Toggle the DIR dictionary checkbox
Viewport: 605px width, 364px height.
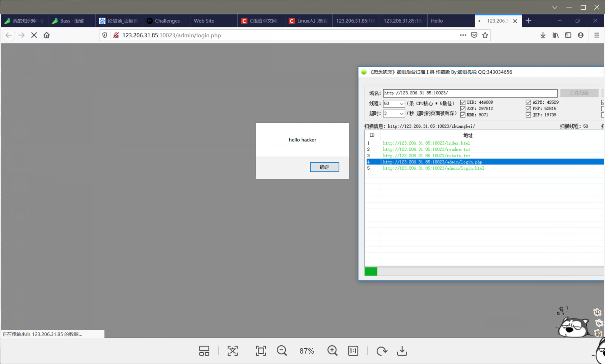[x=463, y=102]
